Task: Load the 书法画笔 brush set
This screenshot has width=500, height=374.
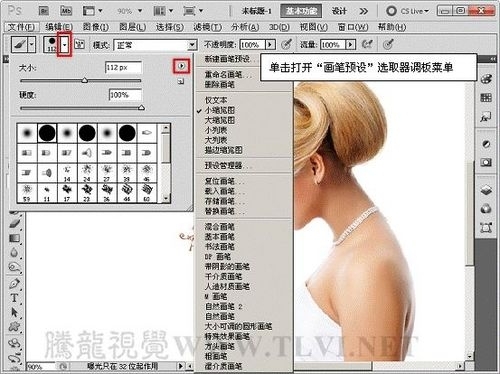Action: tap(220, 247)
